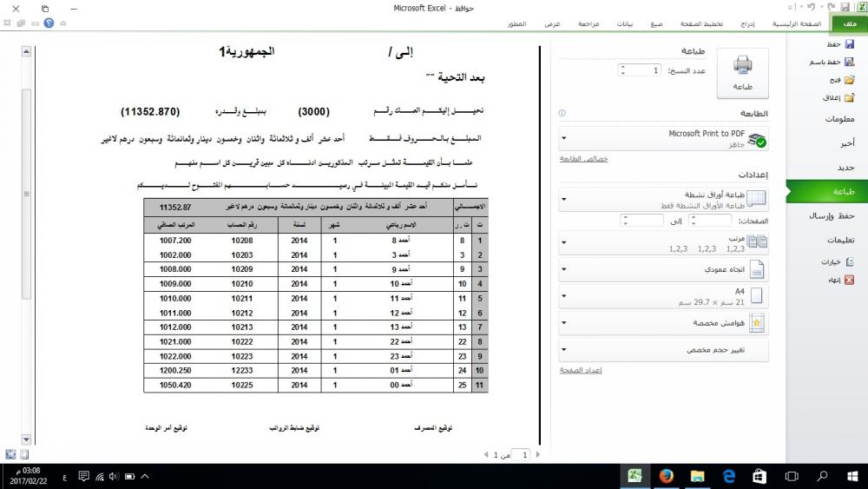The height and width of the screenshot is (489, 868).
Task: Open custom margins (هوامش مخصصة) dropdown
Action: point(663,323)
